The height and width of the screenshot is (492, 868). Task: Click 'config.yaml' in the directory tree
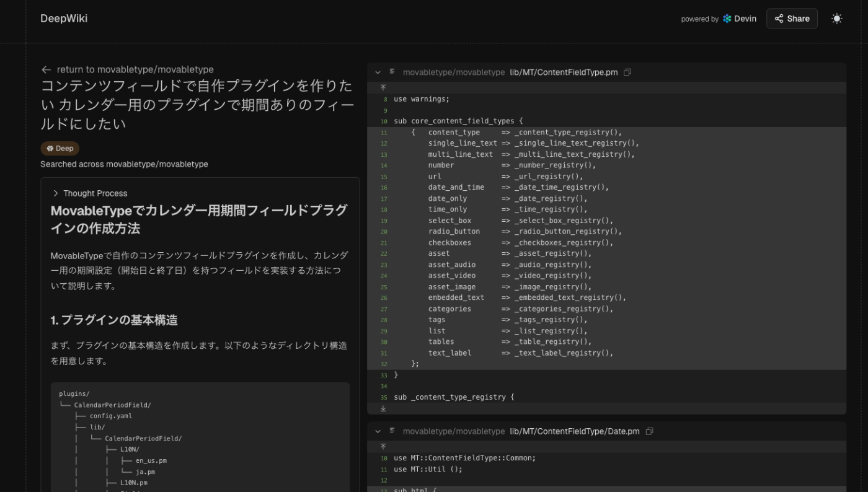pyautogui.click(x=110, y=416)
